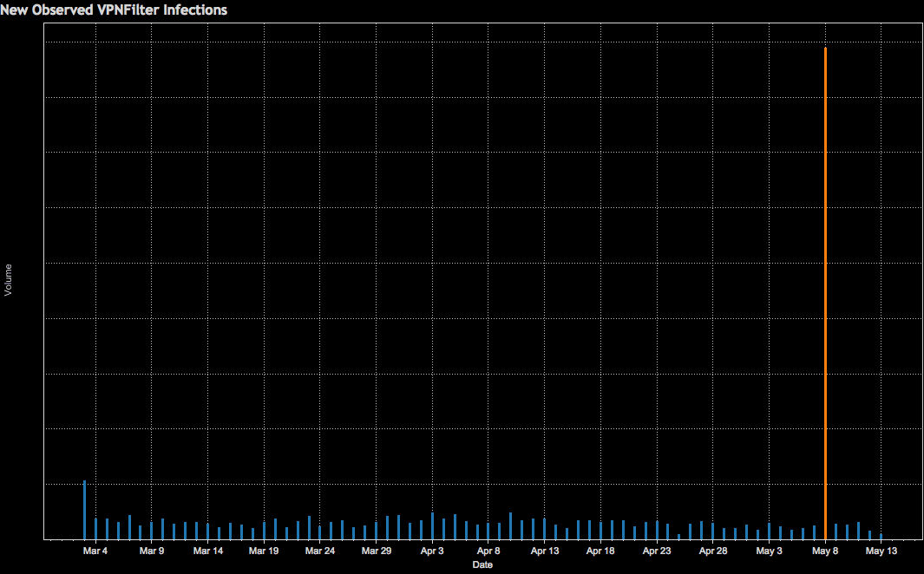924x574 pixels.
Task: Click the 'Apr 3' axis tick label
Action: click(x=432, y=551)
